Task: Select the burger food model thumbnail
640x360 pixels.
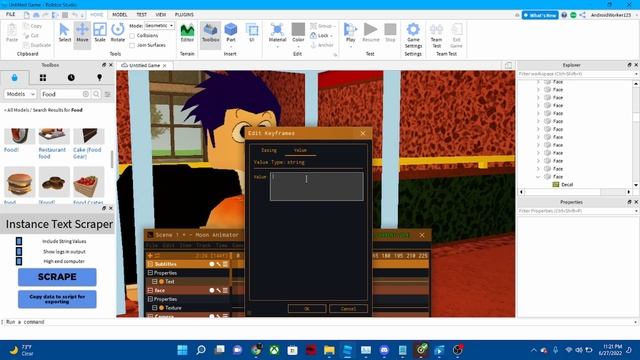Action: [x=19, y=182]
